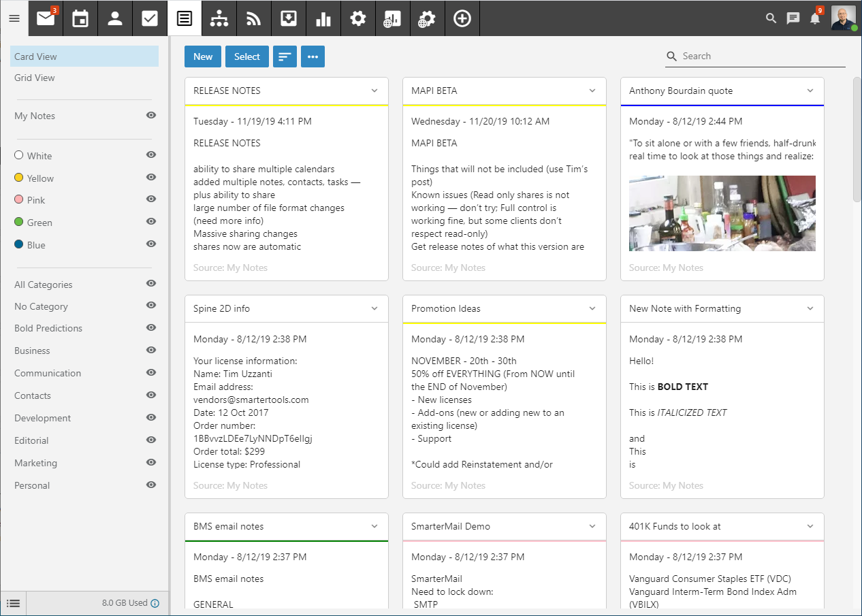Open the Calendar icon in the navigation bar
The width and height of the screenshot is (862, 616).
(80, 18)
